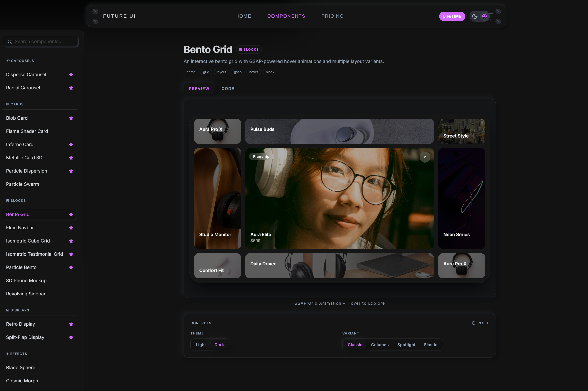Click the BLOCKS badge icon beside the Bento Grid title
The height and width of the screenshot is (391, 588).
point(241,49)
